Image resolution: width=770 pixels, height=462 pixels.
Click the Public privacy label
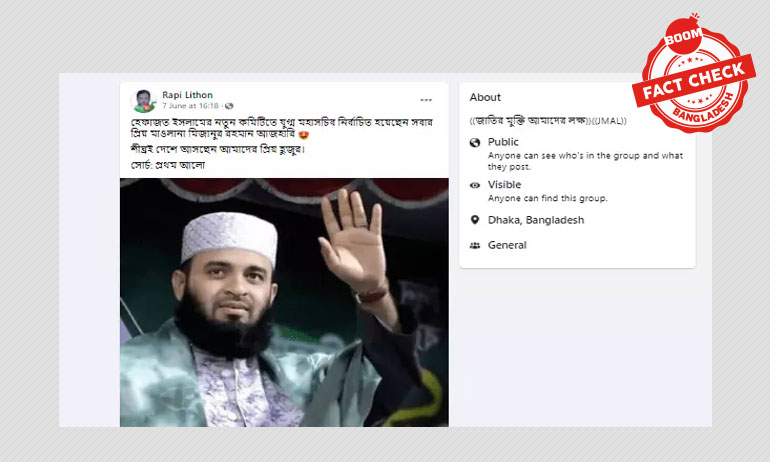pyautogui.click(x=503, y=142)
